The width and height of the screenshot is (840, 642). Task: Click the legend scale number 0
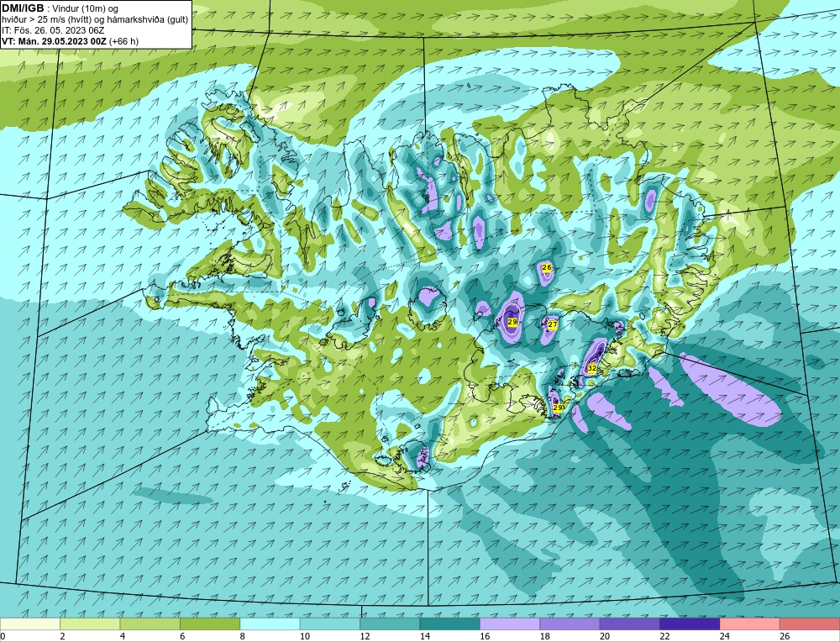pos(3,636)
